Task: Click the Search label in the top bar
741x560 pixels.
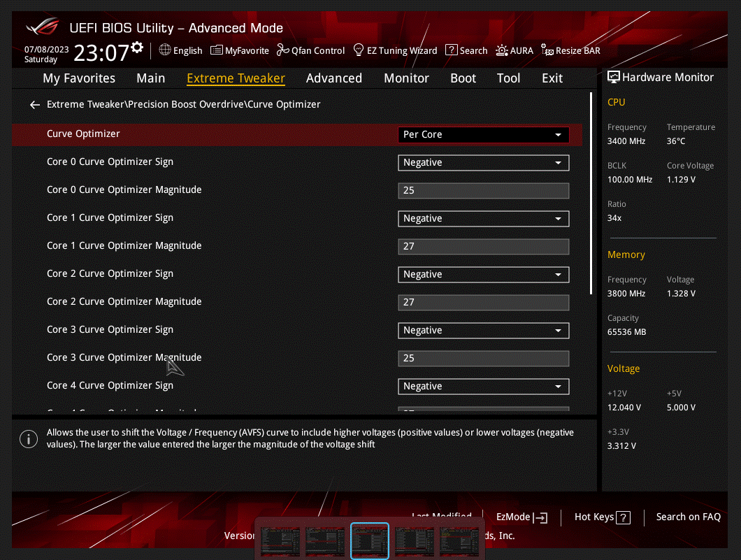Action: [x=473, y=50]
